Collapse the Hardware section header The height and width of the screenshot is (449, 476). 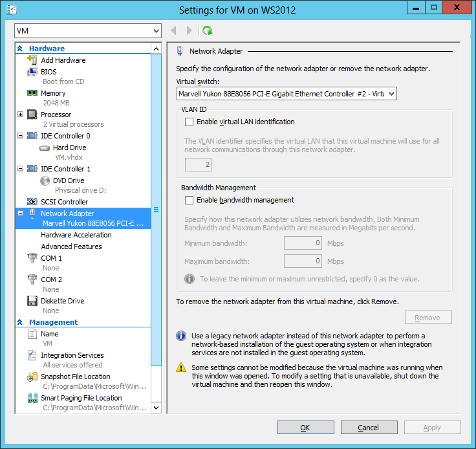20,49
